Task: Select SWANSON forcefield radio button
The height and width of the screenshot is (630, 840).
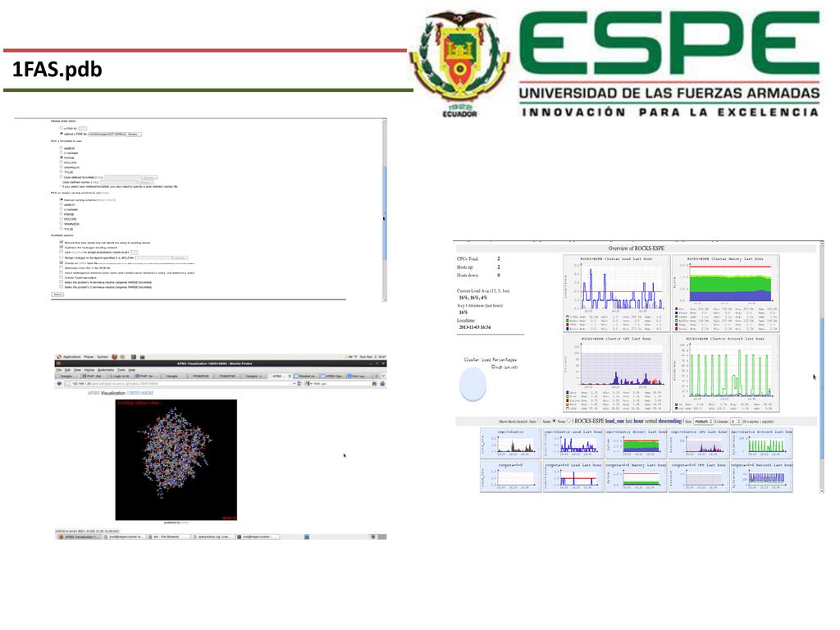Action: (61, 167)
